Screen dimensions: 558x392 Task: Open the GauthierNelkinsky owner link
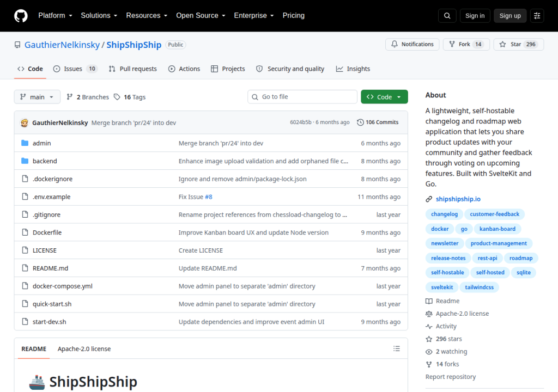pos(62,45)
